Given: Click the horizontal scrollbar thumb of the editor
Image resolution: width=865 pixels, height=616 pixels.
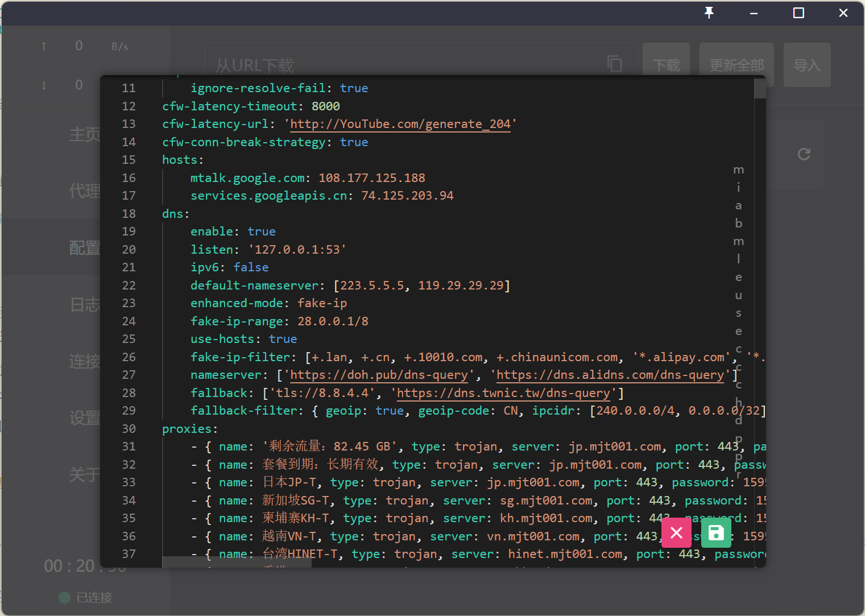Looking at the screenshot, I should tap(237, 562).
